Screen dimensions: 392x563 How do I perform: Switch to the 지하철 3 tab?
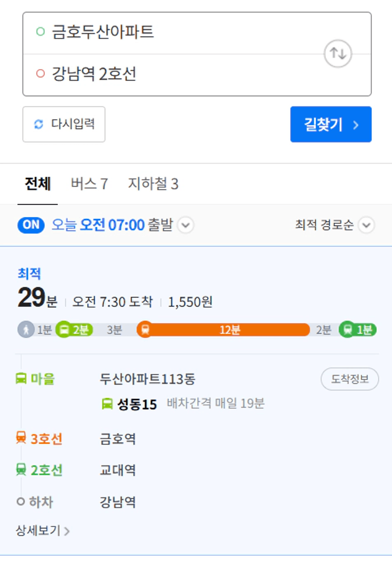pos(153,184)
